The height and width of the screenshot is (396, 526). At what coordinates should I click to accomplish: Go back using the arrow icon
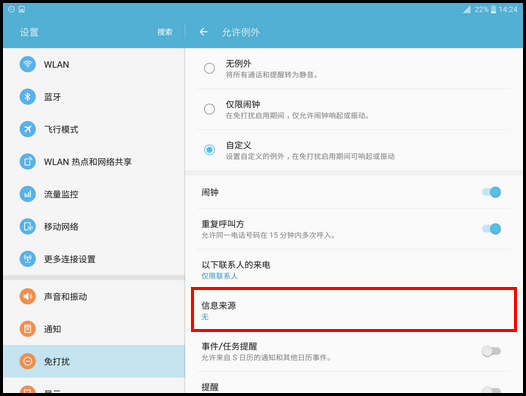(203, 32)
